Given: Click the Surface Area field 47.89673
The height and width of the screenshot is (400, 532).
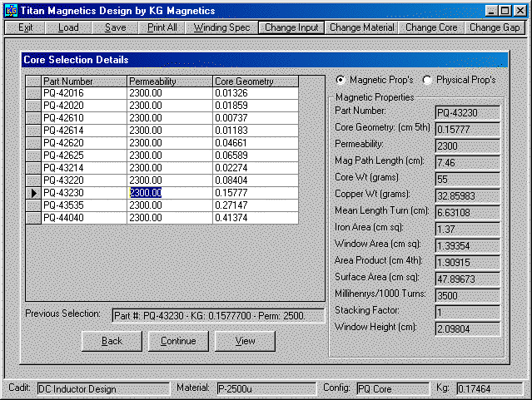Looking at the screenshot, I should click(468, 279).
